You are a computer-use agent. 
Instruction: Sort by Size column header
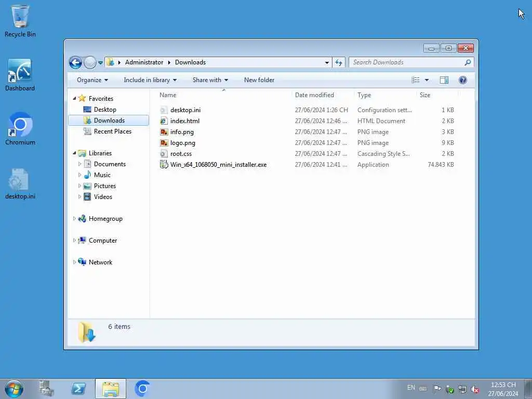[437, 96]
